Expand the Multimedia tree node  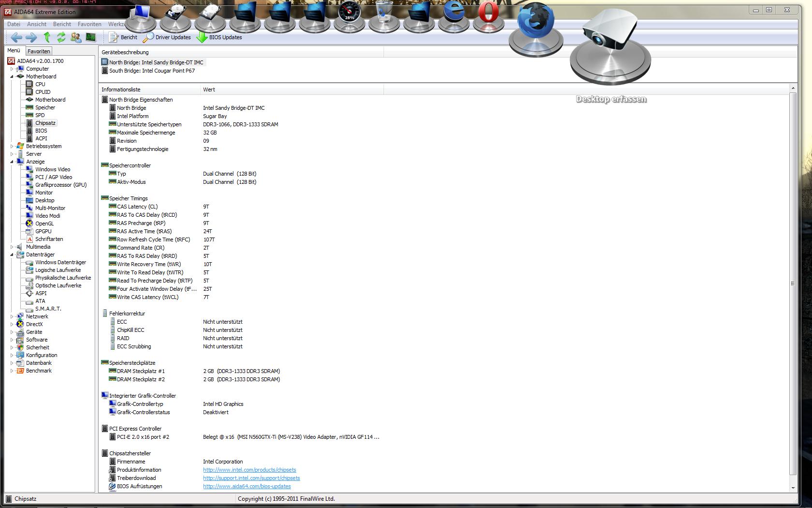[x=12, y=247]
